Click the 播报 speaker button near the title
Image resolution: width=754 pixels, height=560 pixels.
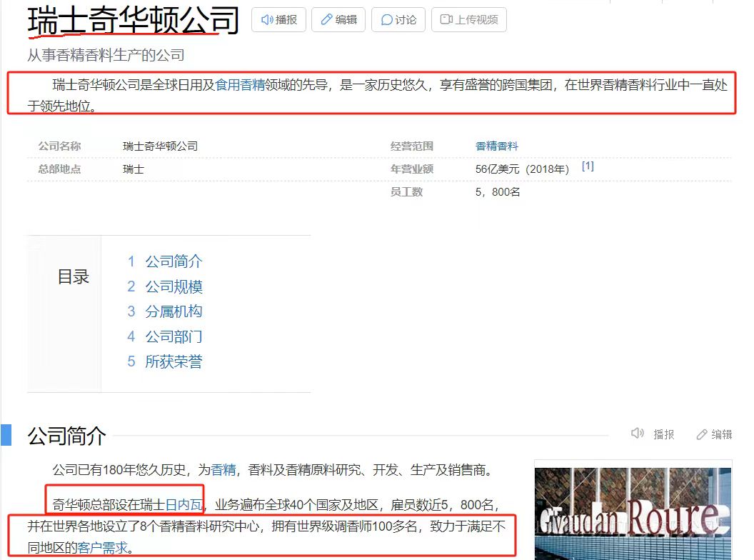(279, 20)
